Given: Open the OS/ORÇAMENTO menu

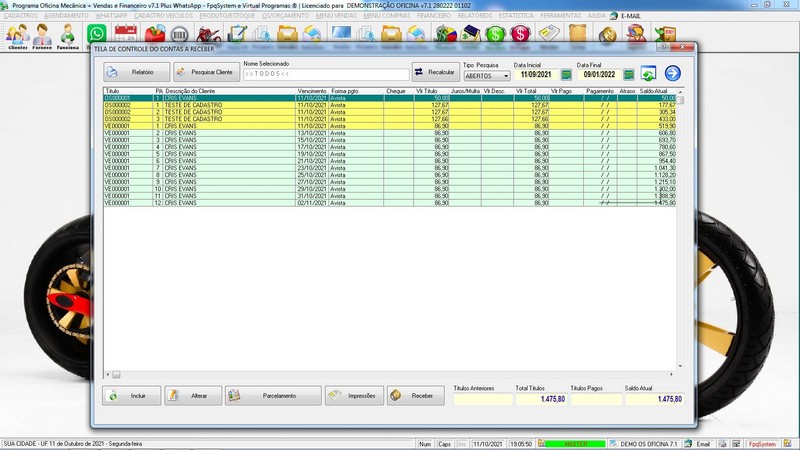Looking at the screenshot, I should [285, 16].
